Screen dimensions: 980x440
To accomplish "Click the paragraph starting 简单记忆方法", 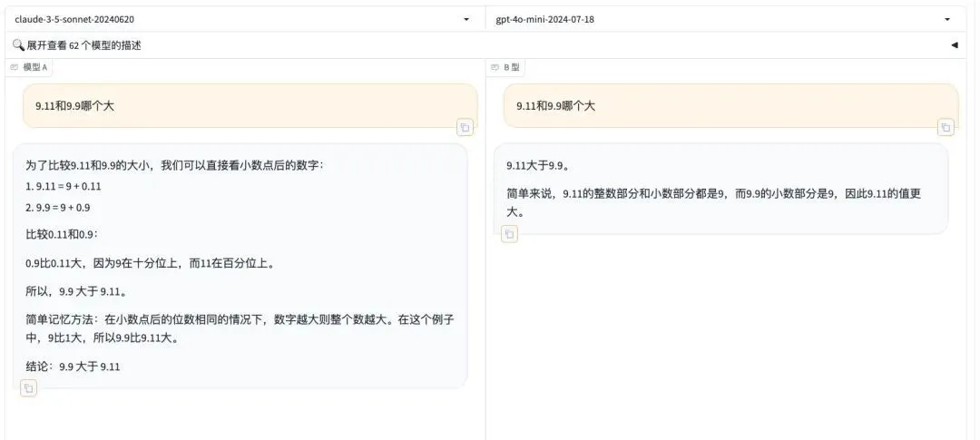I will pos(240,328).
